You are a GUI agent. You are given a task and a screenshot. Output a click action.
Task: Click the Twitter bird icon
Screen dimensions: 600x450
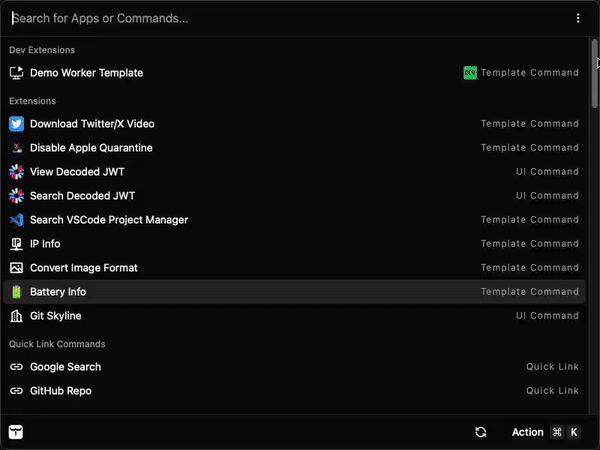pyautogui.click(x=16, y=124)
